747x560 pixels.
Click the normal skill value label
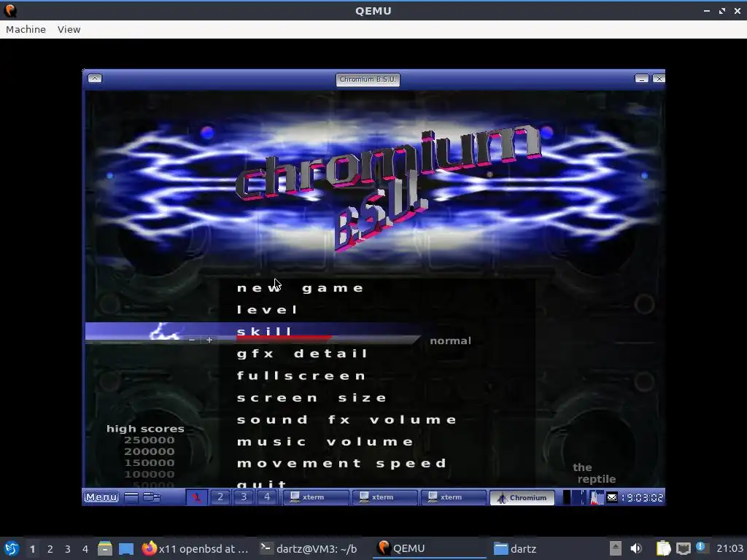point(450,341)
